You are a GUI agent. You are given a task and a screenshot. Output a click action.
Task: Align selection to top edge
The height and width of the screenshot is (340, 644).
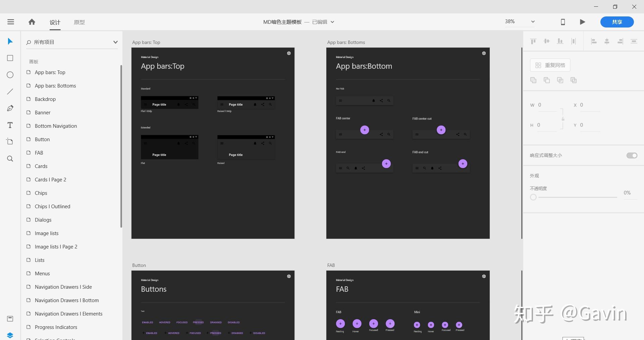click(533, 41)
